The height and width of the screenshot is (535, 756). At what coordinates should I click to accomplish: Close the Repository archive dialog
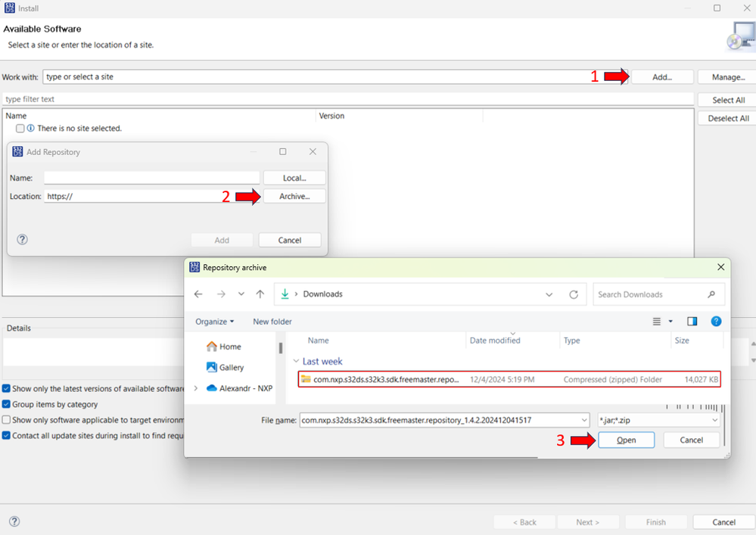pyautogui.click(x=720, y=267)
